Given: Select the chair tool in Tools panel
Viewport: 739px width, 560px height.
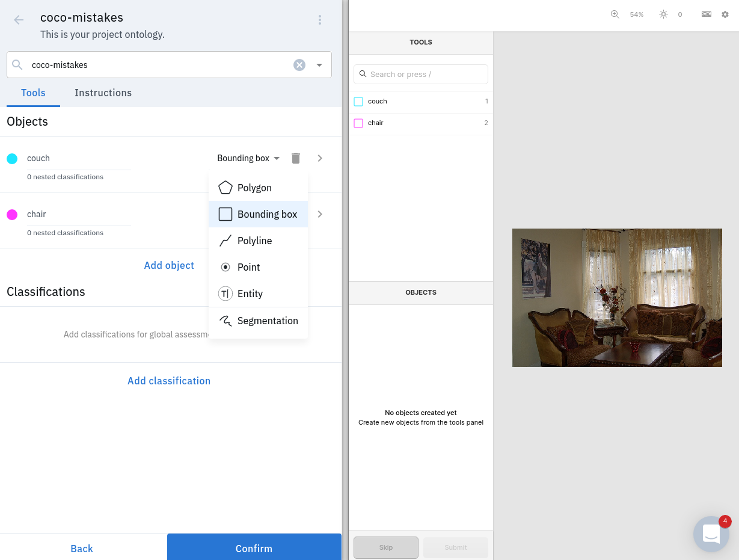Looking at the screenshot, I should [421, 123].
